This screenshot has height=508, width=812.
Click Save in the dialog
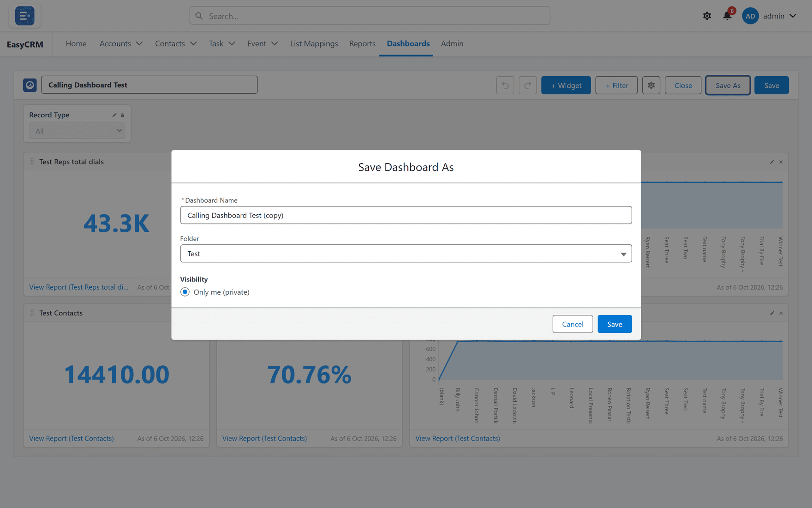click(x=615, y=324)
